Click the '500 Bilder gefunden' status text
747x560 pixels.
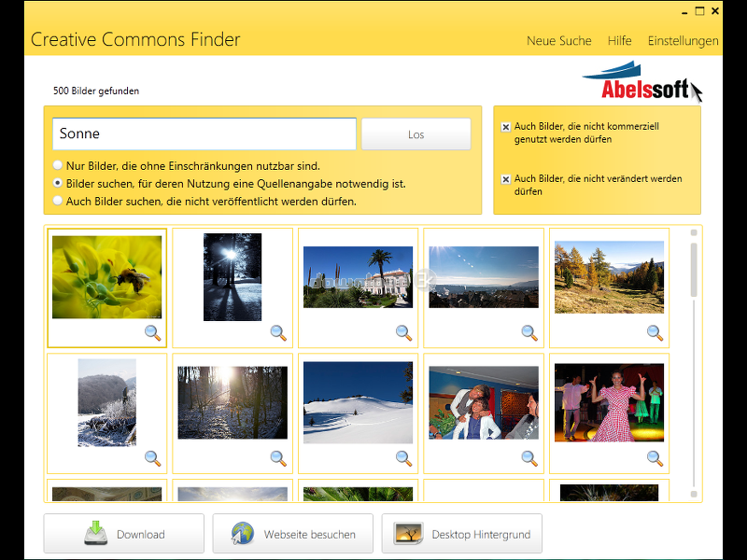pos(96,91)
